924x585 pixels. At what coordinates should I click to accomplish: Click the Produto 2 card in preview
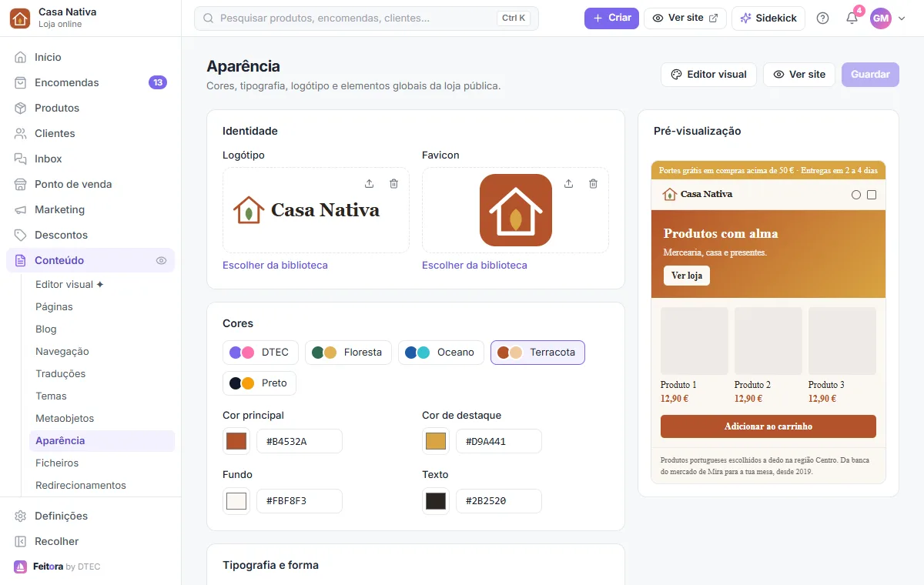coord(768,356)
